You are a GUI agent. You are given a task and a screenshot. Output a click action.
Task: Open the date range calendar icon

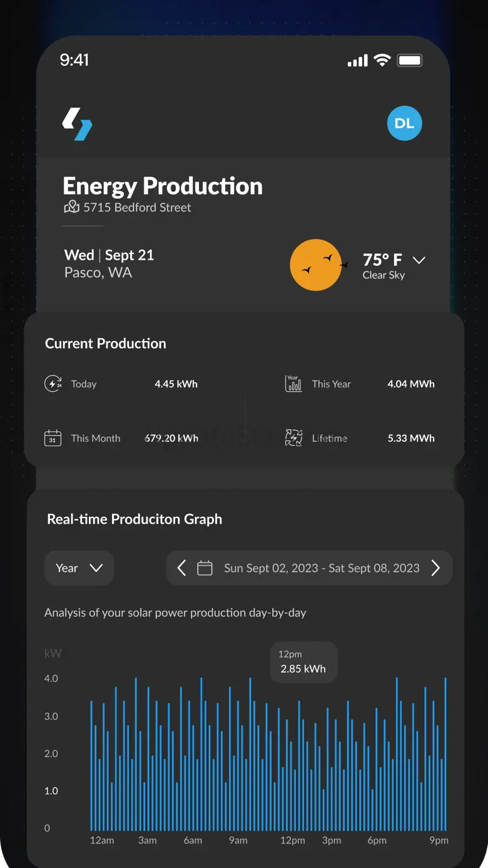tap(205, 568)
